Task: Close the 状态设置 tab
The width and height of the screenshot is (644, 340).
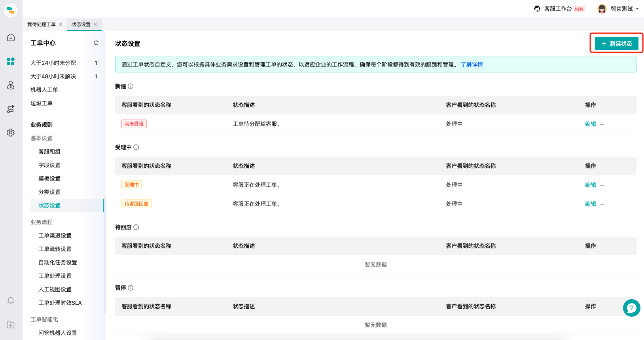Action: [x=95, y=24]
